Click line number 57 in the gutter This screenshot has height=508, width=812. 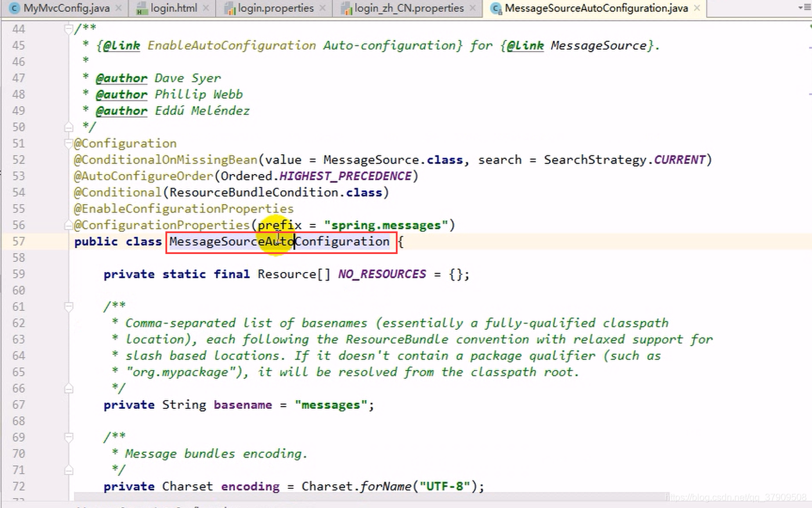click(19, 241)
